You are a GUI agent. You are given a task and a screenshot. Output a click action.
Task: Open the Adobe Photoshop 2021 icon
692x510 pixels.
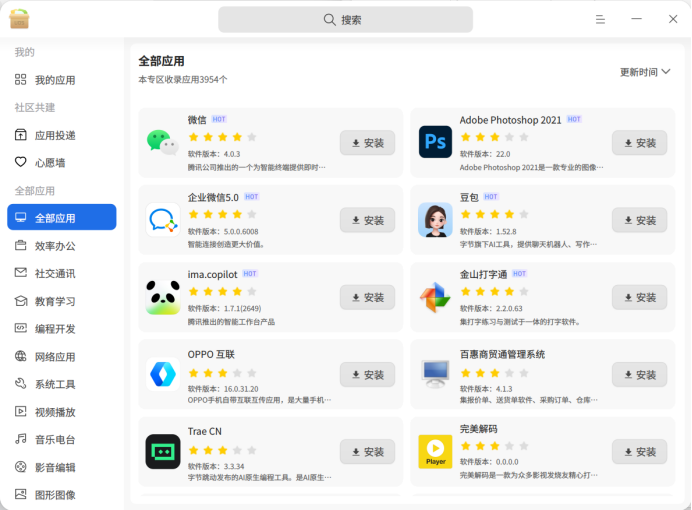click(435, 143)
